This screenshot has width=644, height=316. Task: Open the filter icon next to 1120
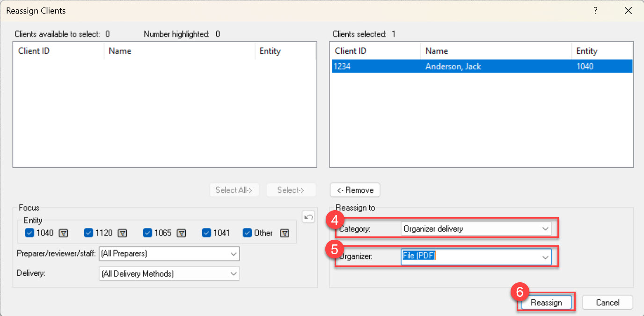pos(122,233)
